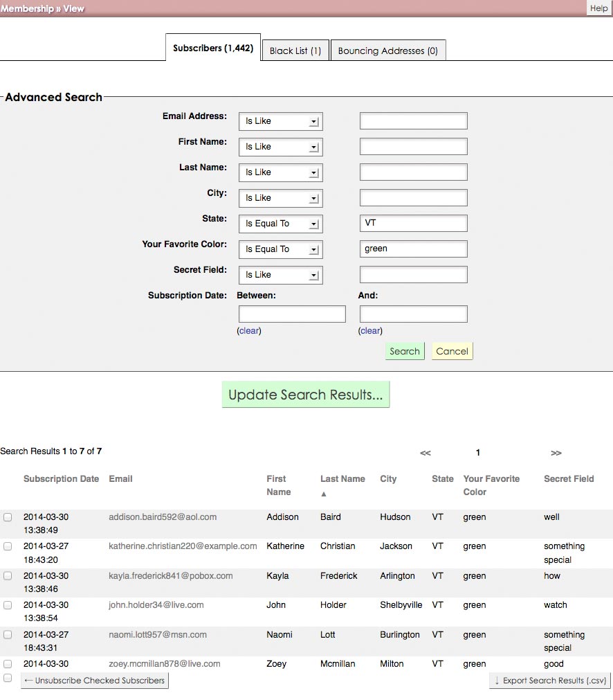
Task: Sort by Subscription Date column
Action: 61,478
